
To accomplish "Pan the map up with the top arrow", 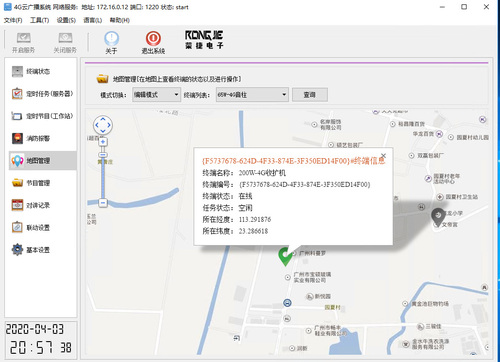I will click(103, 119).
